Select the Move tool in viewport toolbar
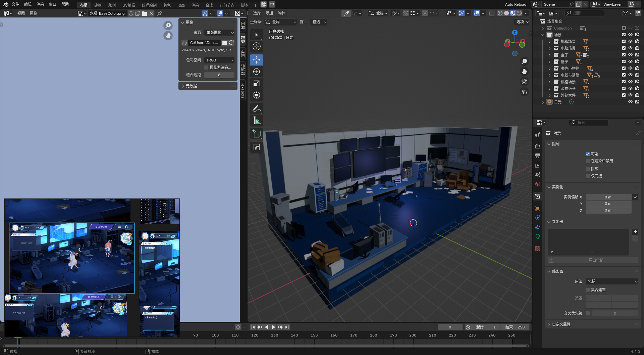644x355 pixels. (x=257, y=60)
